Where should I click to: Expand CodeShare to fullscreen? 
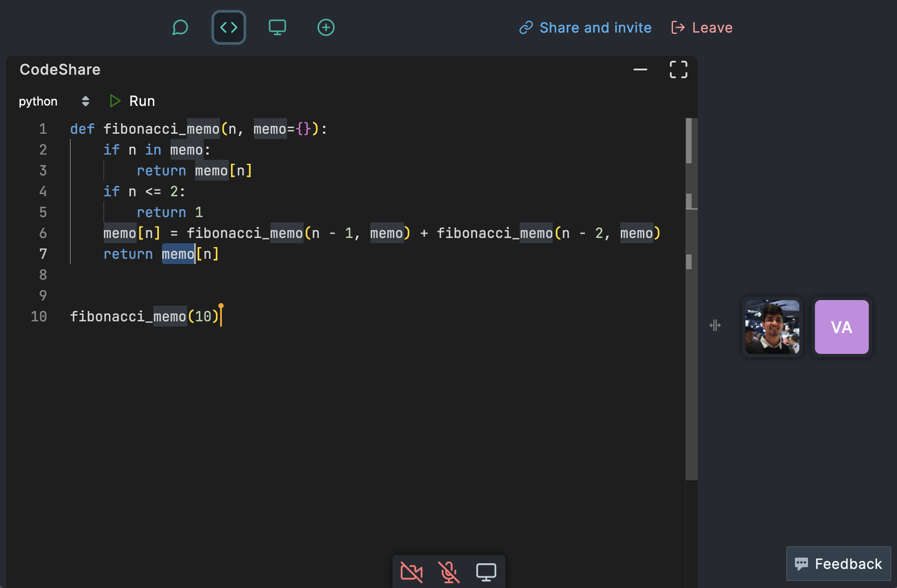click(679, 69)
